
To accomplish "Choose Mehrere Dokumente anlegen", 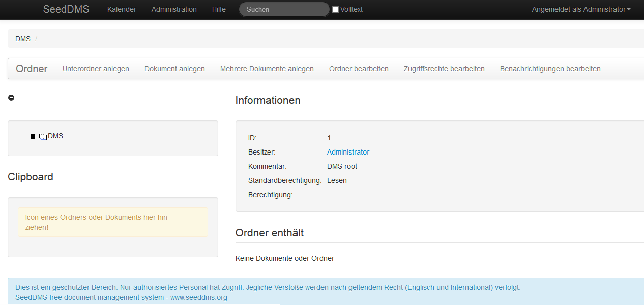I will coord(267,69).
